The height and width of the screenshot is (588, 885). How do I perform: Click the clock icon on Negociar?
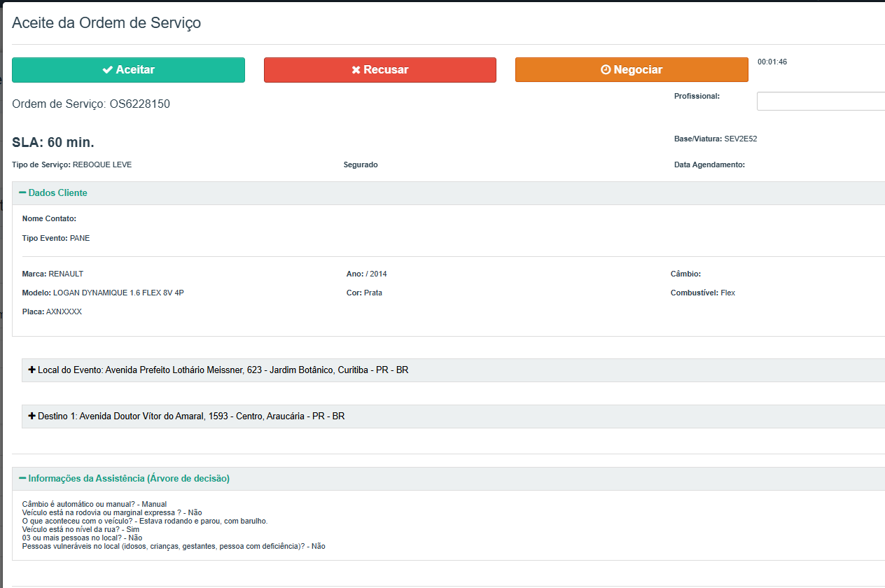click(x=606, y=70)
